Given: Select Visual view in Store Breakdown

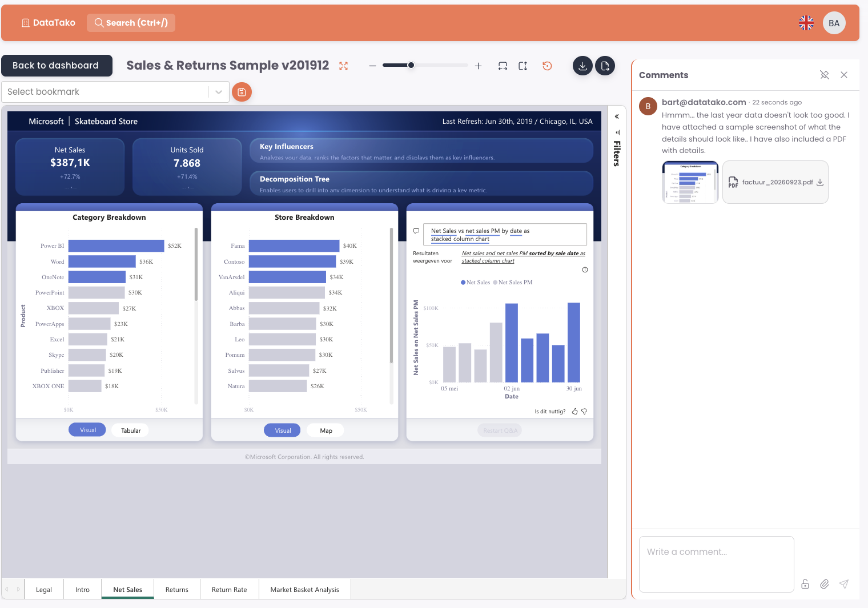Looking at the screenshot, I should (283, 430).
